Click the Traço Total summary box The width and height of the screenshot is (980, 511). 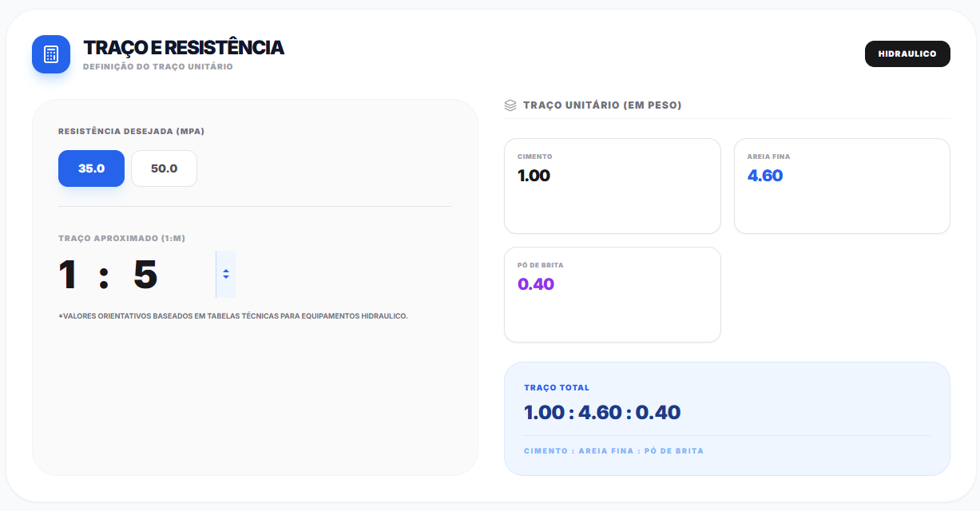click(727, 418)
